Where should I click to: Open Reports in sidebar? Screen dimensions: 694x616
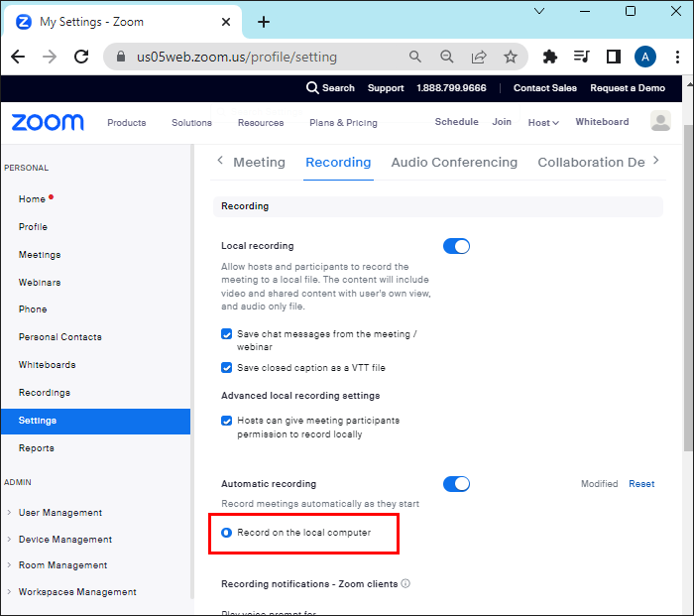(37, 448)
